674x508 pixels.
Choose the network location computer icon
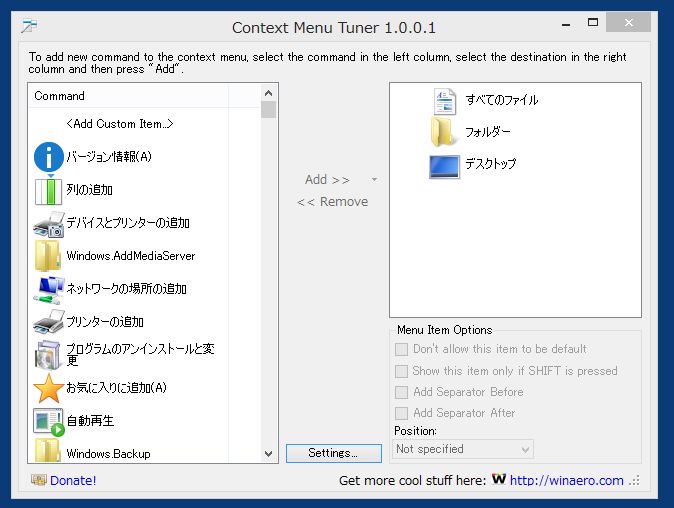click(x=49, y=290)
